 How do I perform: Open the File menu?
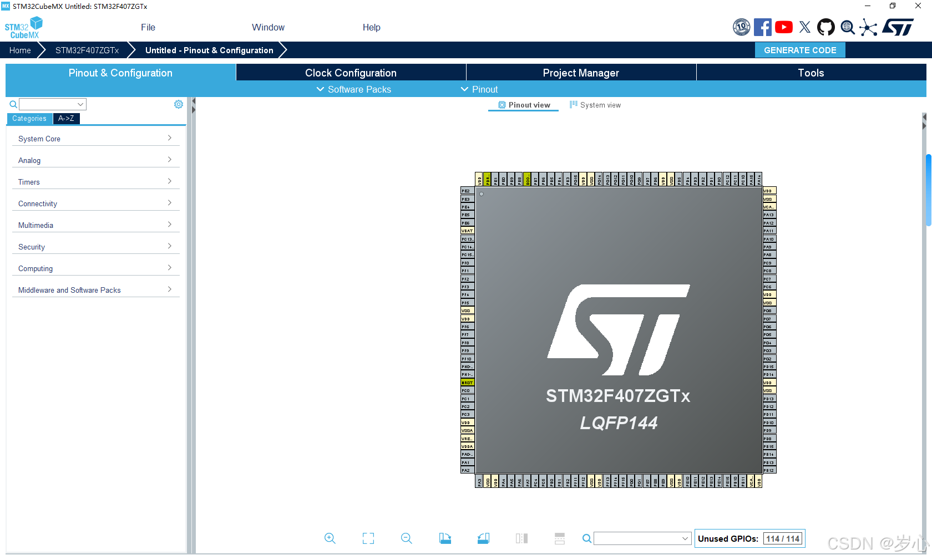click(x=148, y=27)
